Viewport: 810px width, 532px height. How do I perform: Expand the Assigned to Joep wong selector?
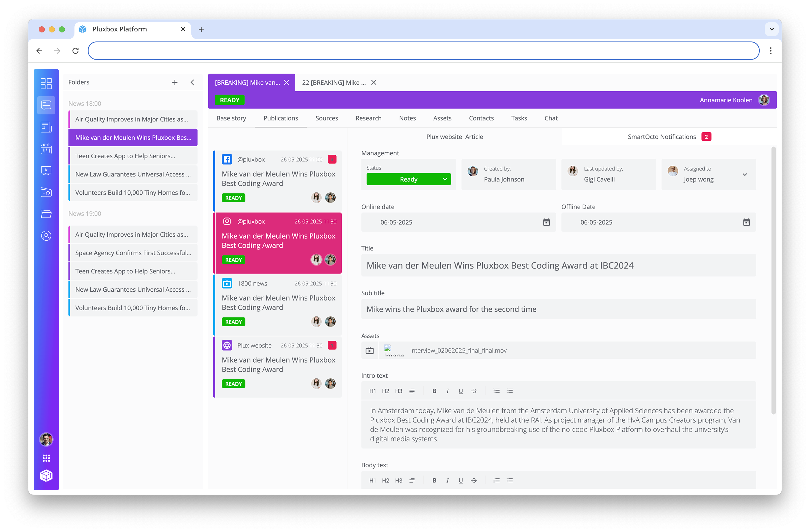(x=745, y=174)
